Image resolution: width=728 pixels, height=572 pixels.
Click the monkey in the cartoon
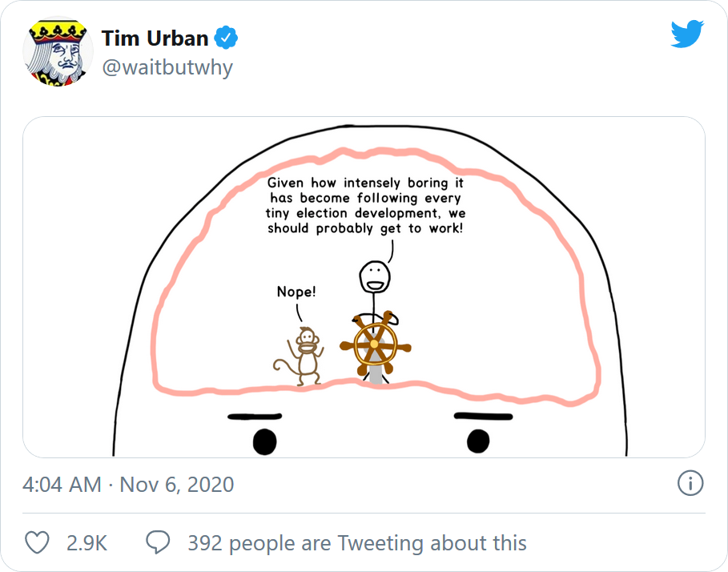click(x=300, y=356)
